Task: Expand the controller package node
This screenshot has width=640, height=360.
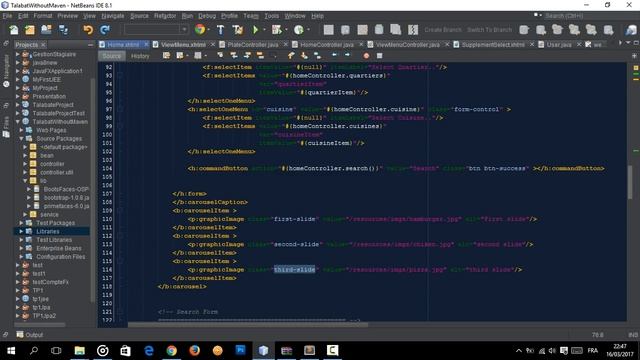Action: (x=25, y=164)
